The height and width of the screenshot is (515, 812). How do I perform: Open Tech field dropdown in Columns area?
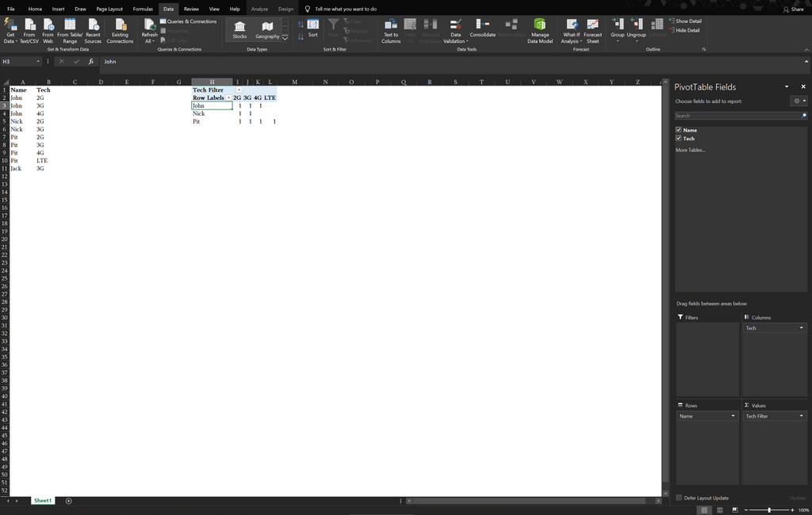point(801,328)
